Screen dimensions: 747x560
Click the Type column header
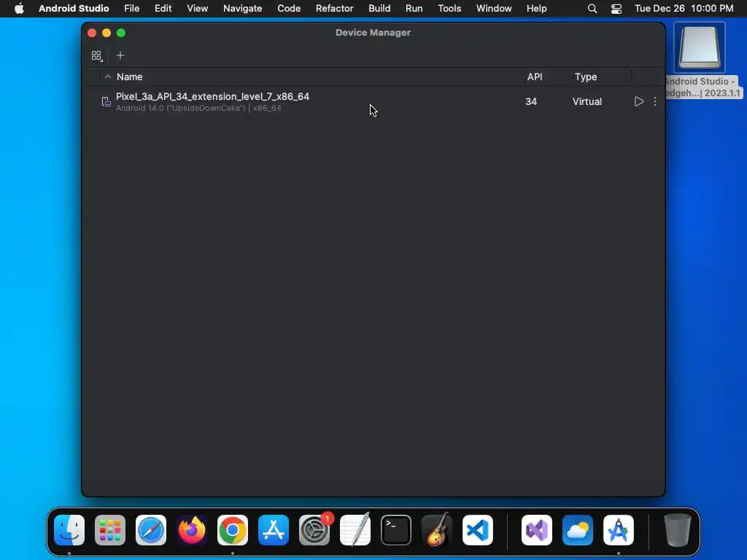[x=586, y=77]
